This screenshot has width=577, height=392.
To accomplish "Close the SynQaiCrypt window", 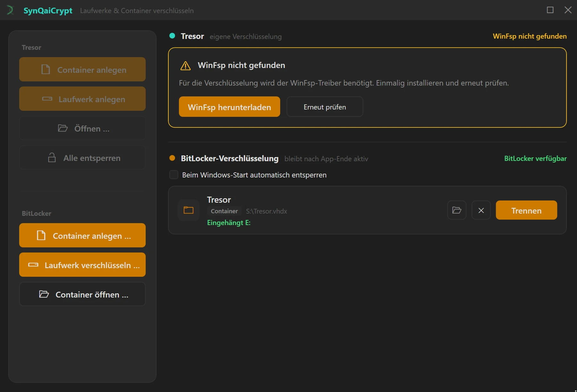I will [x=568, y=10].
